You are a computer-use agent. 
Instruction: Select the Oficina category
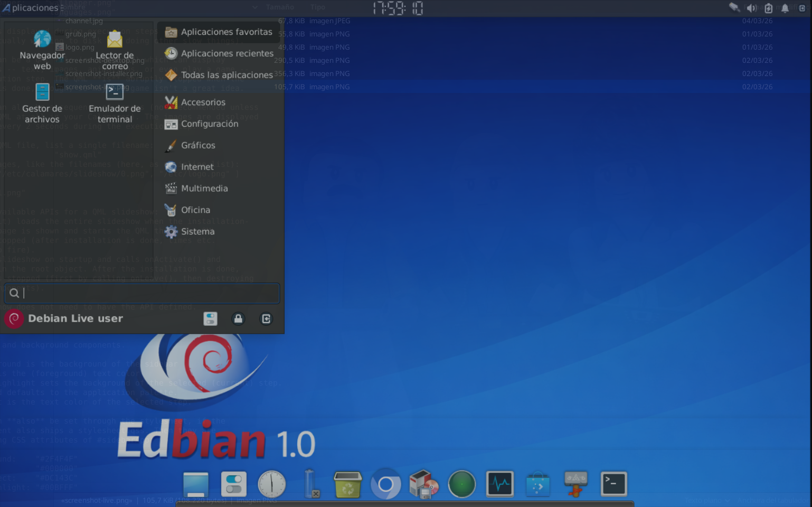coord(218,210)
